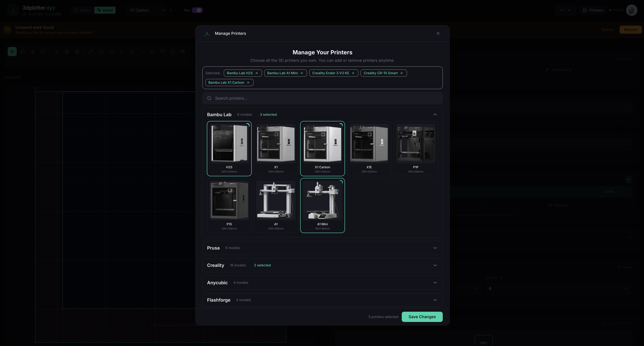Screen dimensions: 644x346
Task: Click the AI image (sparkle) tool icon
Action: (x=67, y=52)
